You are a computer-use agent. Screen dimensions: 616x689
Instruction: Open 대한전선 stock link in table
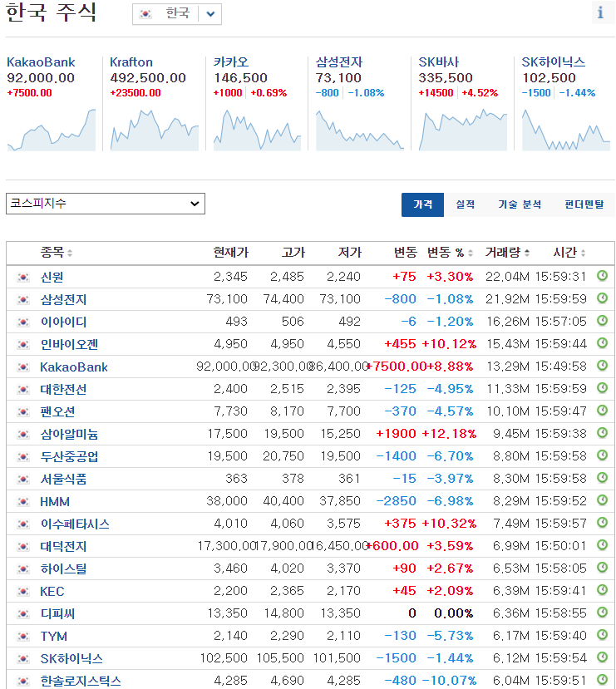[x=63, y=389]
